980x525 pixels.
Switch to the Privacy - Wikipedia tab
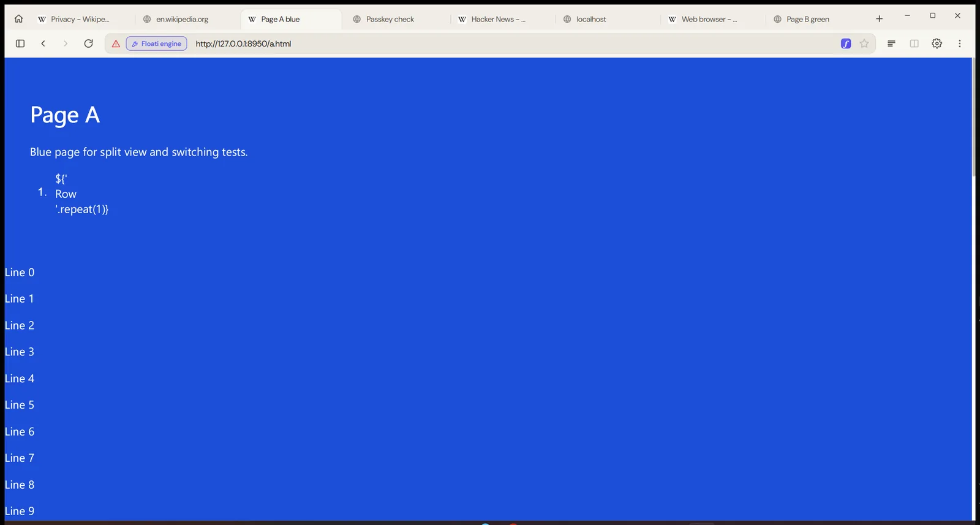(x=80, y=19)
